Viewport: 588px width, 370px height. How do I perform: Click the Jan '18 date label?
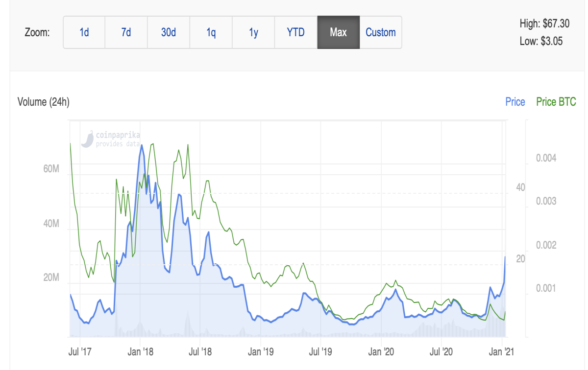[141, 351]
